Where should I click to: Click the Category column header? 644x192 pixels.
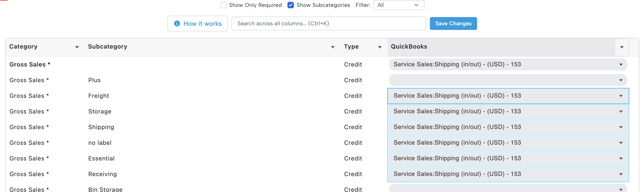[x=24, y=47]
